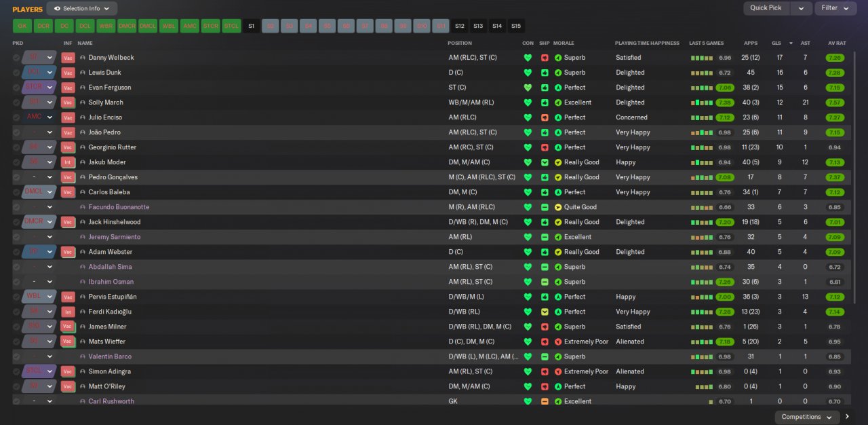Click Pedro Gonçalves' morale icon
The height and width of the screenshot is (425, 868).
558,177
